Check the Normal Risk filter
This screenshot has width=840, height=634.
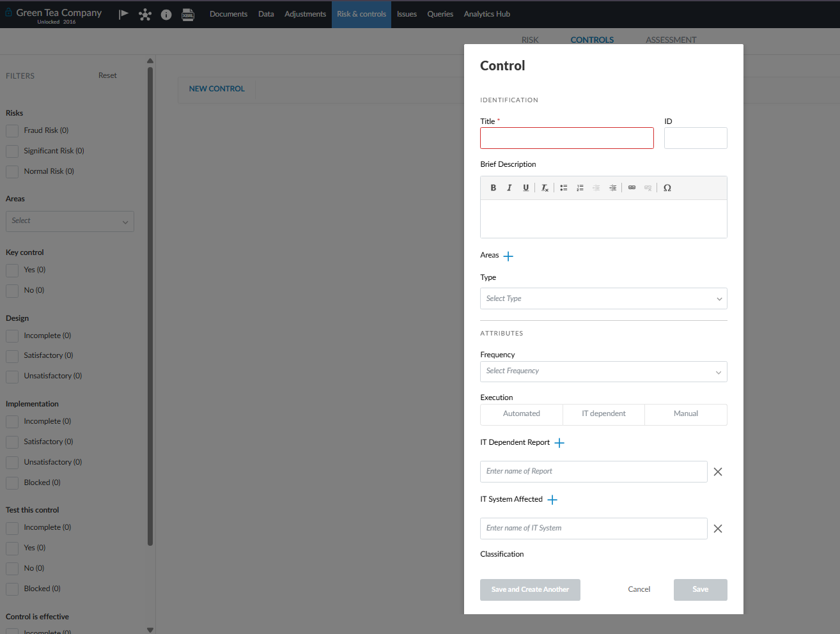pos(12,172)
